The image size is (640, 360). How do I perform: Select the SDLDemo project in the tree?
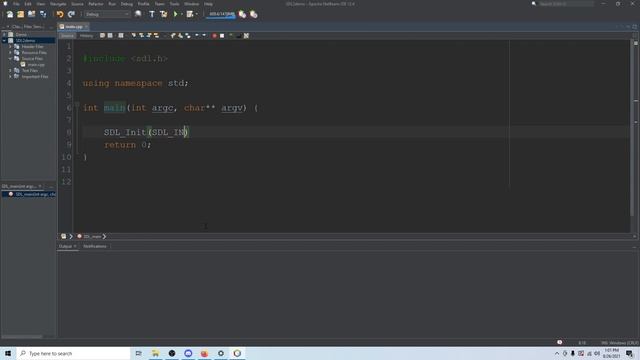click(25, 40)
